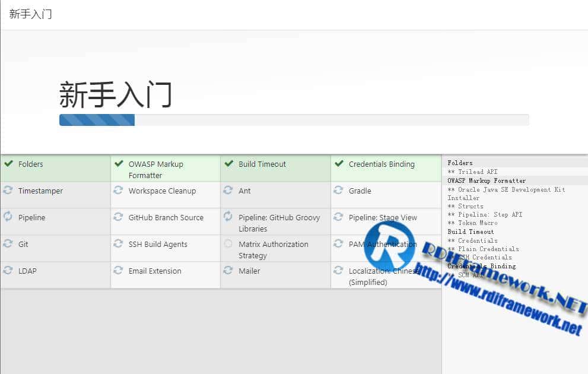Screen dimensions: 588x374
Task: Click the checkmark beside Credentials Binding
Action: click(x=338, y=164)
